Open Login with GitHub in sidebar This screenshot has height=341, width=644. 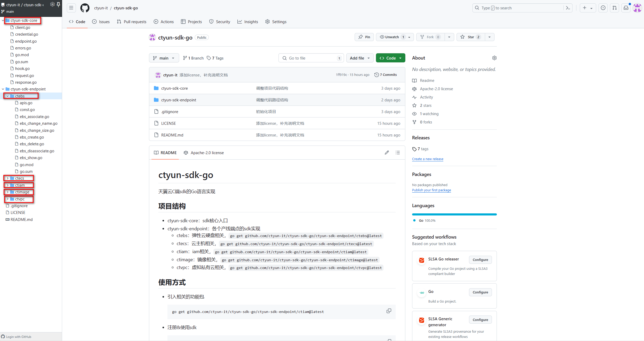coord(16,337)
